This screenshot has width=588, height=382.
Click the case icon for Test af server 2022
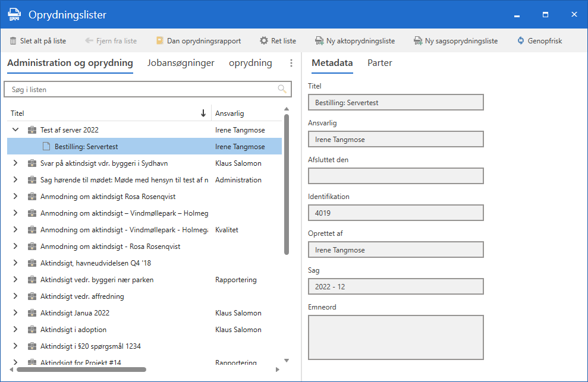tap(32, 130)
